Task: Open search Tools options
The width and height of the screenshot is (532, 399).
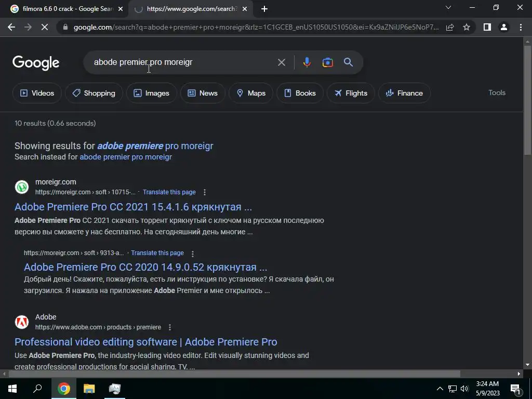Action: pos(497,92)
